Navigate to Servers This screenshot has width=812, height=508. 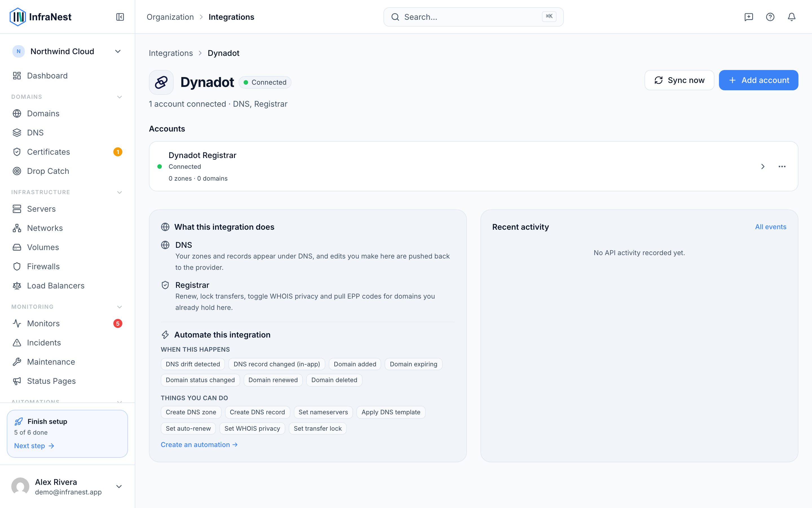[67, 209]
